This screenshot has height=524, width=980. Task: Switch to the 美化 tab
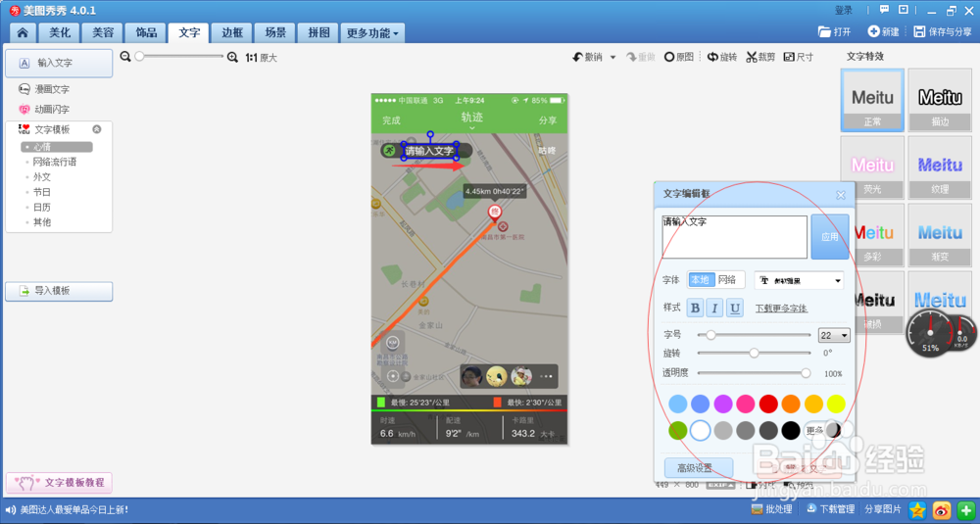pyautogui.click(x=60, y=33)
